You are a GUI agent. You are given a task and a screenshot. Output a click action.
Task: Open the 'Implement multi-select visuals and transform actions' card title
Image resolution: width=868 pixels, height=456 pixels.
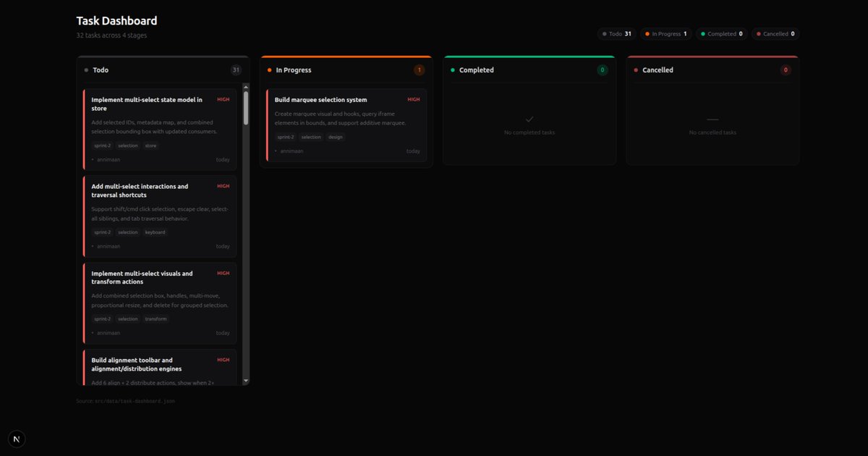pyautogui.click(x=142, y=277)
